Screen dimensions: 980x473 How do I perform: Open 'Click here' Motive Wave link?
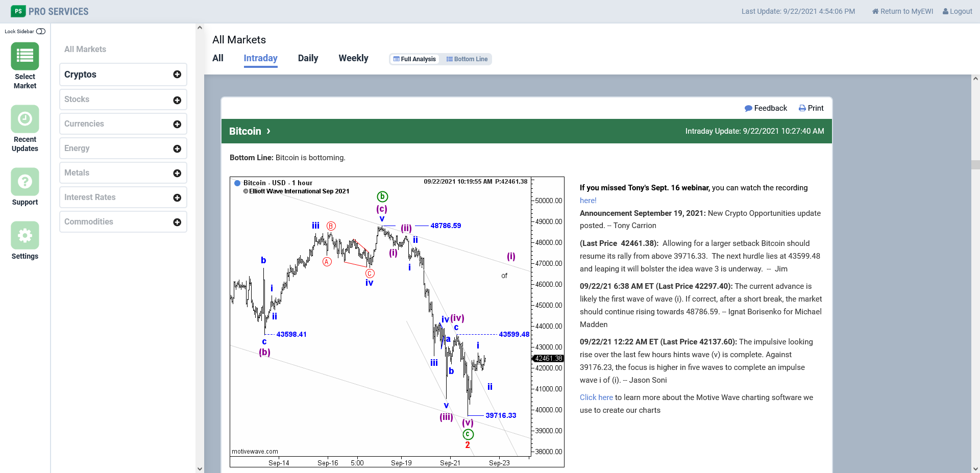pyautogui.click(x=596, y=397)
